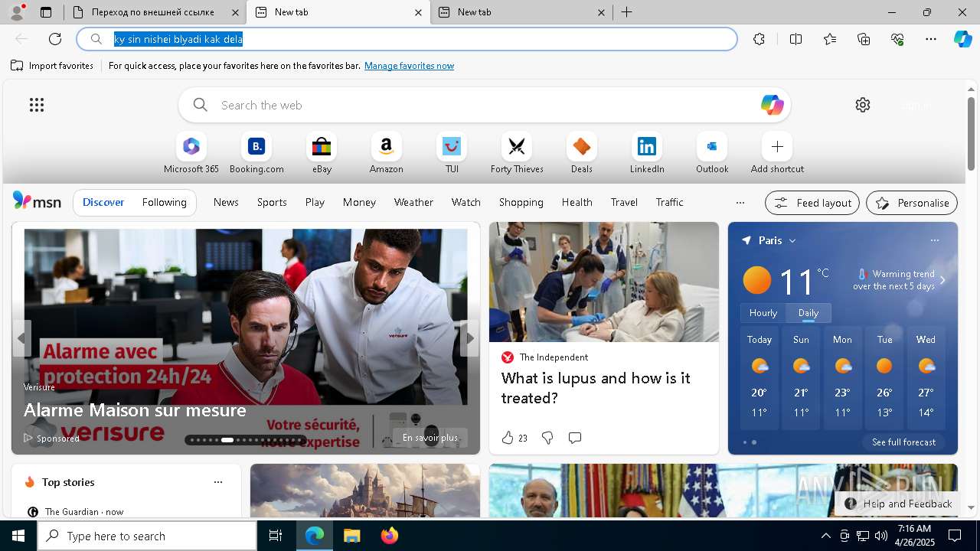This screenshot has width=980, height=551.
Task: Show previous Verisure carousel slide
Action: tap(22, 337)
